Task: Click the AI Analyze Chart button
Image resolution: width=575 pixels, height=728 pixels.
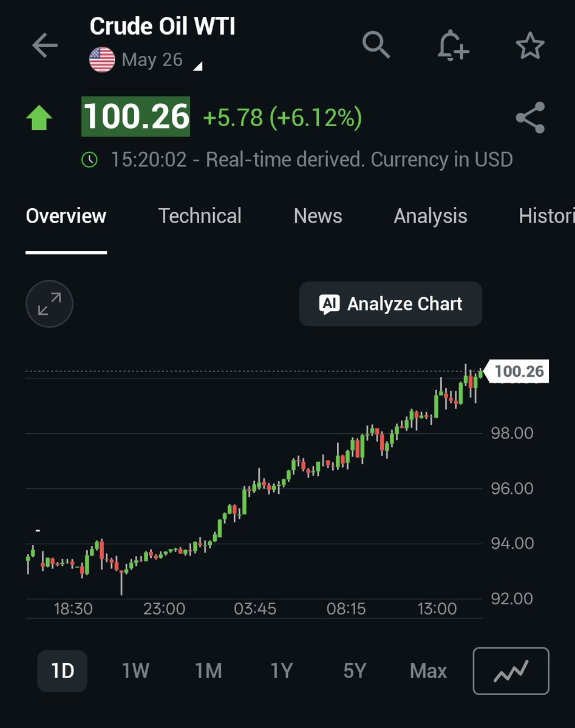Action: point(390,304)
